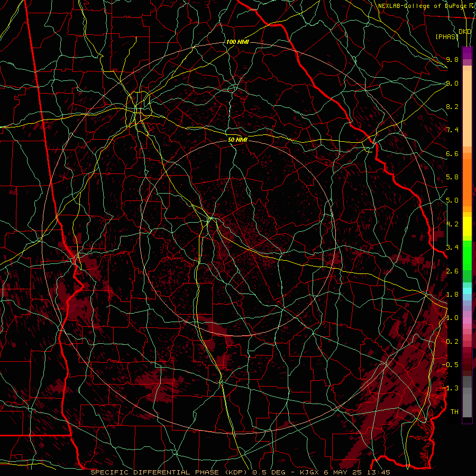The height and width of the screenshot is (476, 476).
Task: Click the "13:45" timestamp in footer
Action: click(x=379, y=472)
